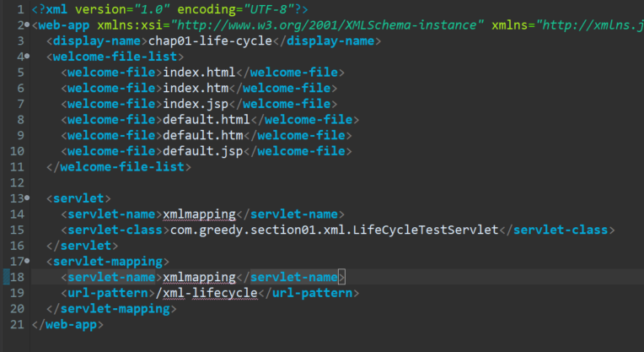Click the closing servlet-mapping tag
The height and width of the screenshot is (352, 644).
111,309
